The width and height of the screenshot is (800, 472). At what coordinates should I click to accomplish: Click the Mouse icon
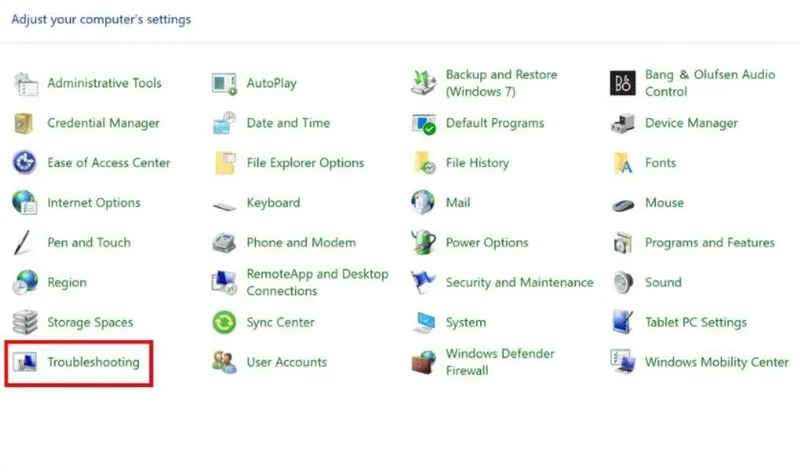623,205
